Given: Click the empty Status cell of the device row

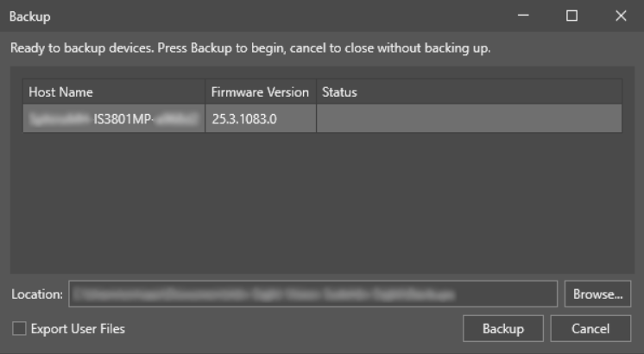Looking at the screenshot, I should click(468, 118).
